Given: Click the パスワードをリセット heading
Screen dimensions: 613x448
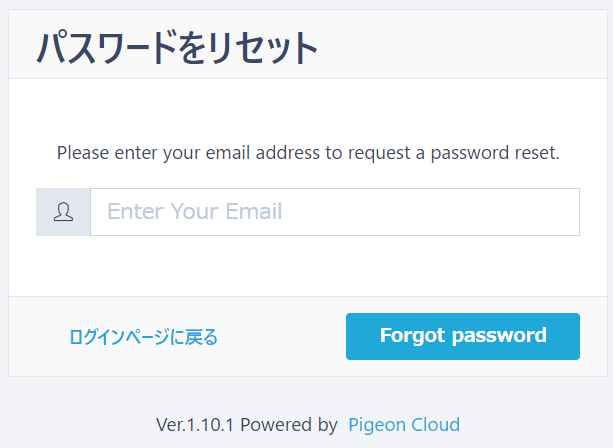Looking at the screenshot, I should tap(177, 48).
